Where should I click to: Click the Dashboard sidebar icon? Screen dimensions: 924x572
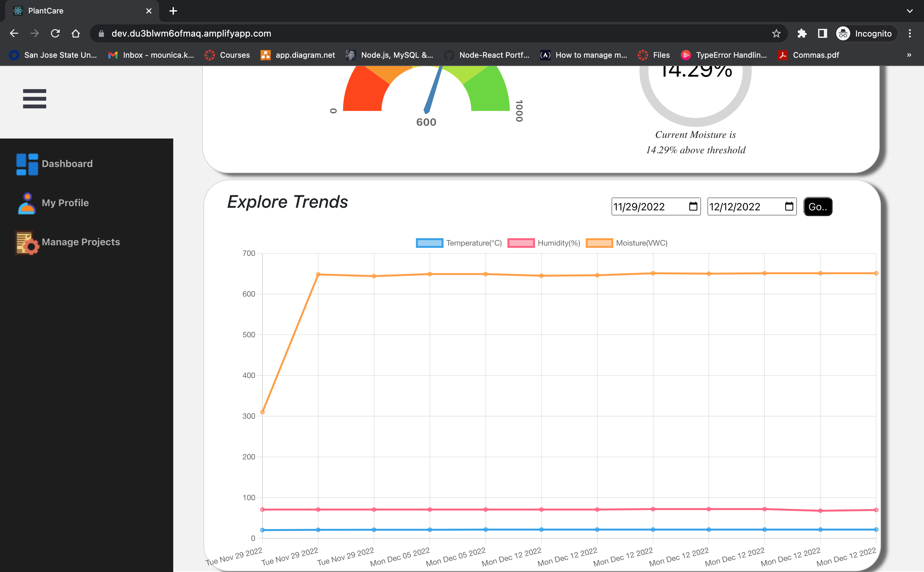tap(27, 164)
